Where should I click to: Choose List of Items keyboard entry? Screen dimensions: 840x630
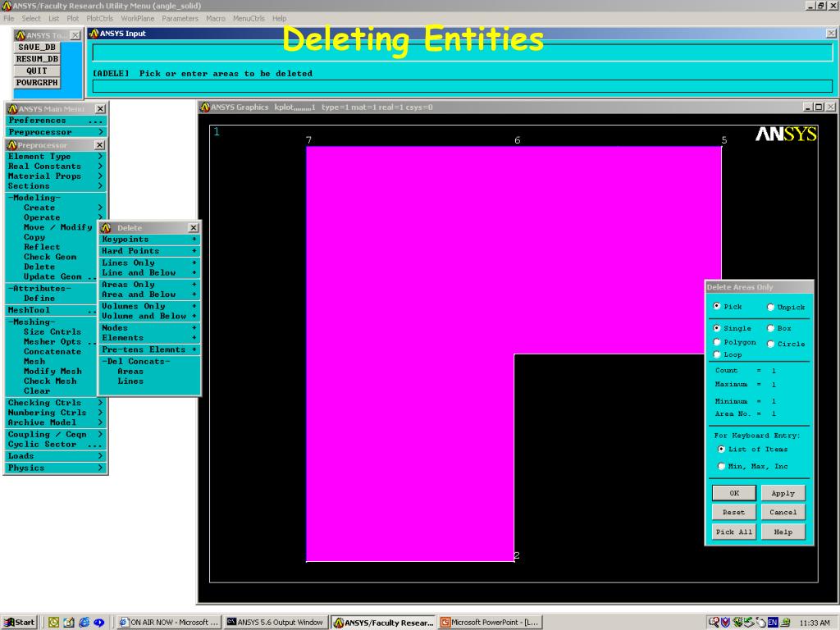pos(722,449)
